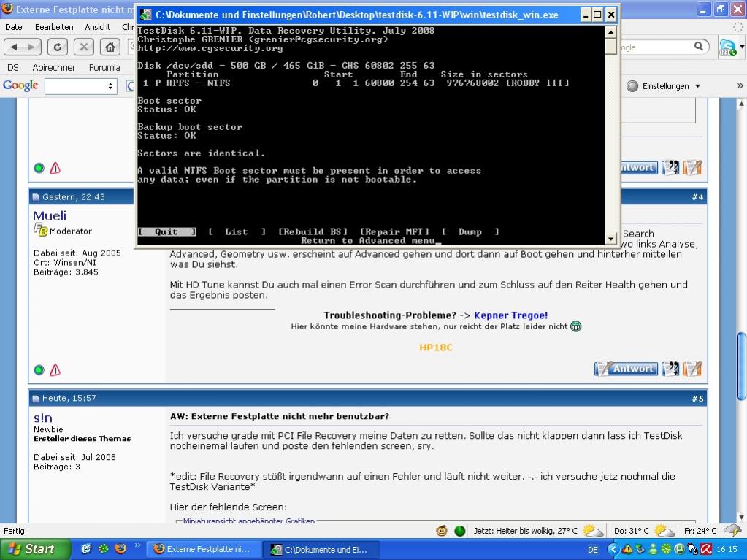Open the Forumla bookmark
The image size is (747, 560).
tap(104, 68)
